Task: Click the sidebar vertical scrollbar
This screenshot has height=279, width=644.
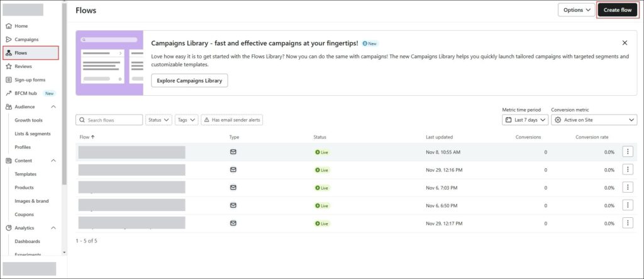Action: (64, 94)
